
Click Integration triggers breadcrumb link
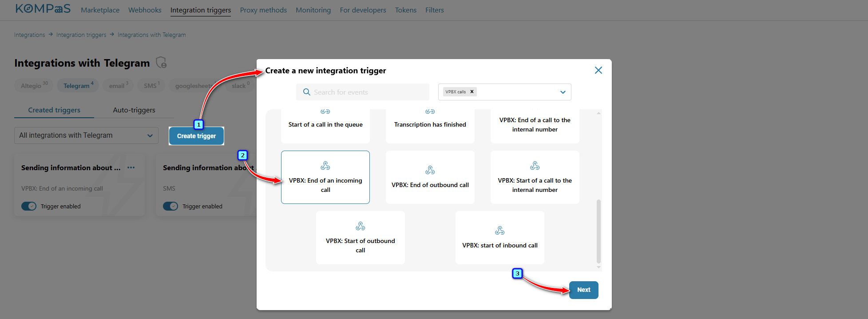tap(81, 35)
